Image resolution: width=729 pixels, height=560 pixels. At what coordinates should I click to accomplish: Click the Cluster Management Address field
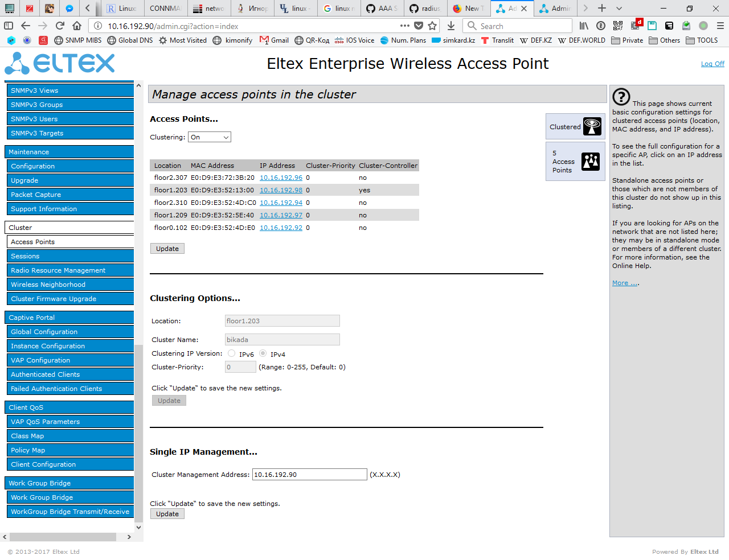310,475
